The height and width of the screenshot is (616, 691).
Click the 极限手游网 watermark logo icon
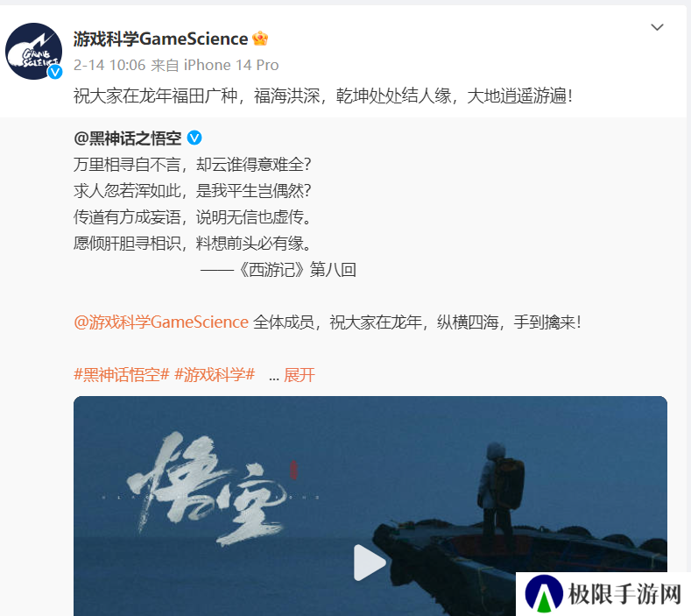pyautogui.click(x=544, y=593)
